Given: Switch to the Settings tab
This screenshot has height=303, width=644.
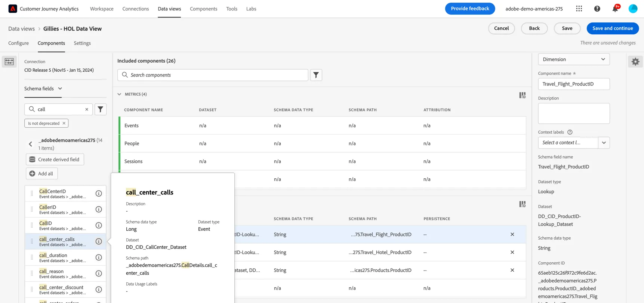Looking at the screenshot, I should pos(82,43).
